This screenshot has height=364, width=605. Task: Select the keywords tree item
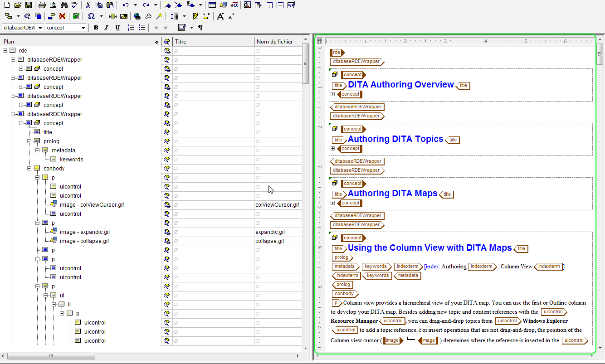tap(71, 159)
